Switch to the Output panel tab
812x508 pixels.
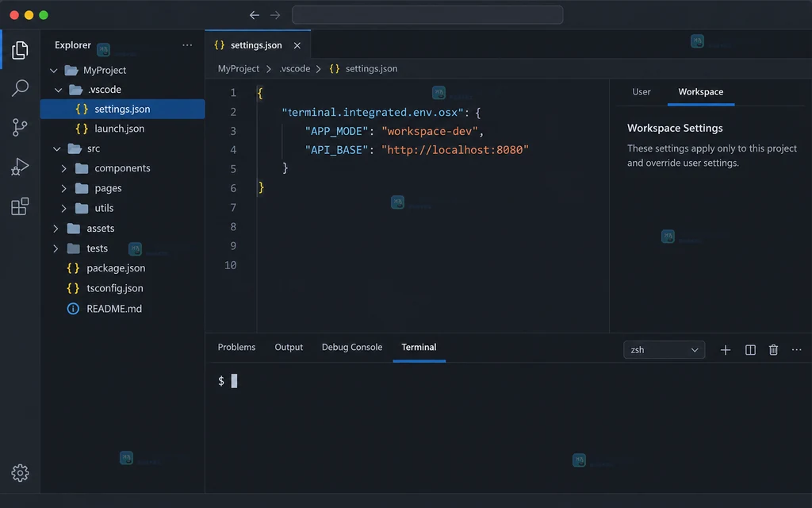coord(289,348)
